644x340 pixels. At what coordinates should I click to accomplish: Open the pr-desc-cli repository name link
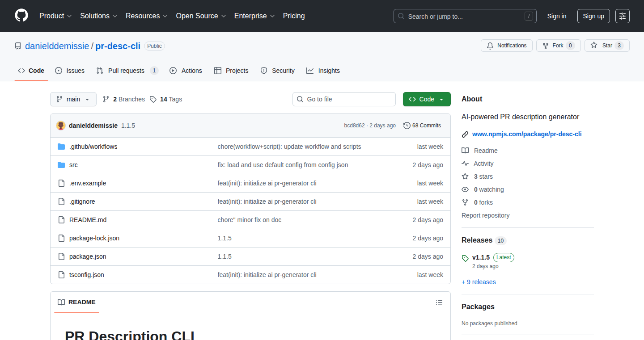point(118,46)
